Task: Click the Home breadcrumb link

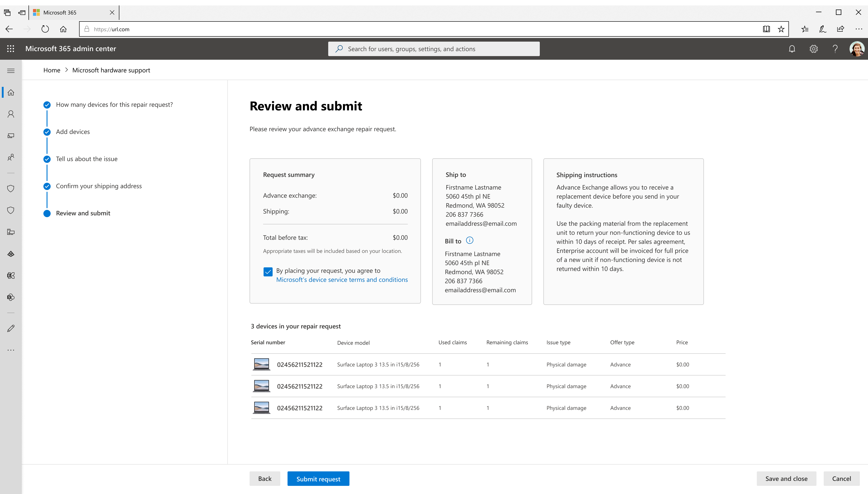Action: [52, 70]
